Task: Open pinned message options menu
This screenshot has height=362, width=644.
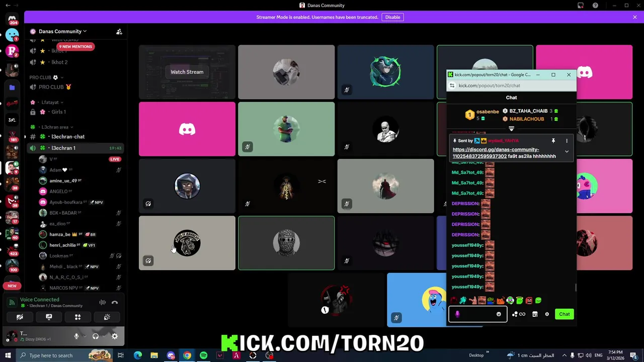Action: [x=567, y=141]
